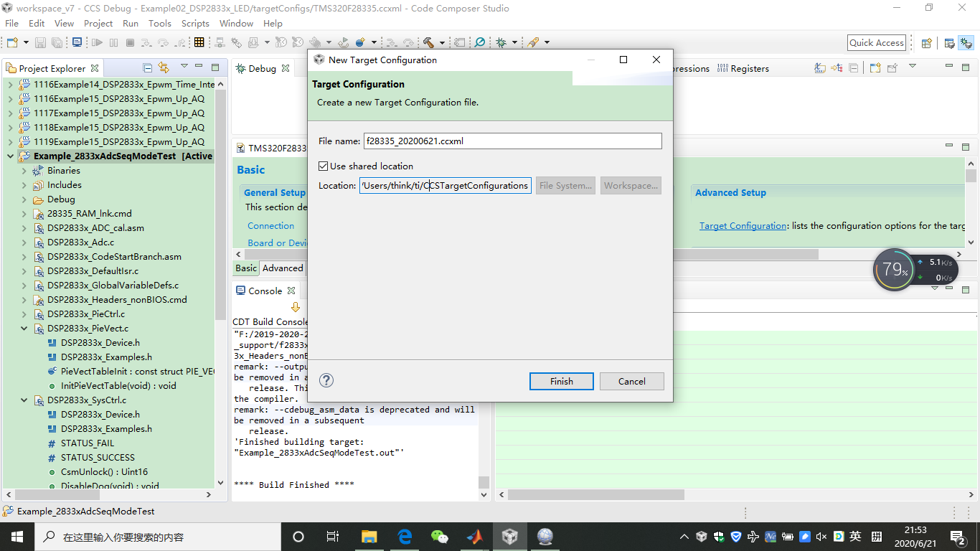Open Microsoft Edge from the taskbar
The image size is (980, 551).
405,537
